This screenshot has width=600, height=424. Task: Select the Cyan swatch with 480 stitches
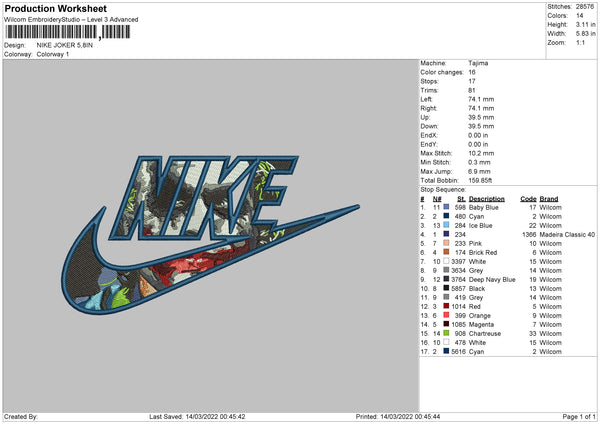pos(446,216)
